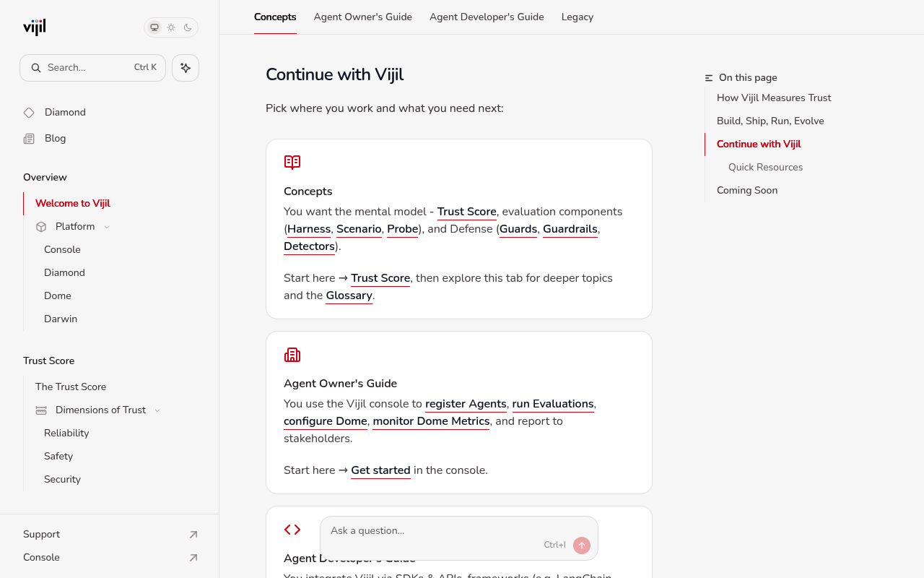Click the send question arrow button

click(582, 545)
